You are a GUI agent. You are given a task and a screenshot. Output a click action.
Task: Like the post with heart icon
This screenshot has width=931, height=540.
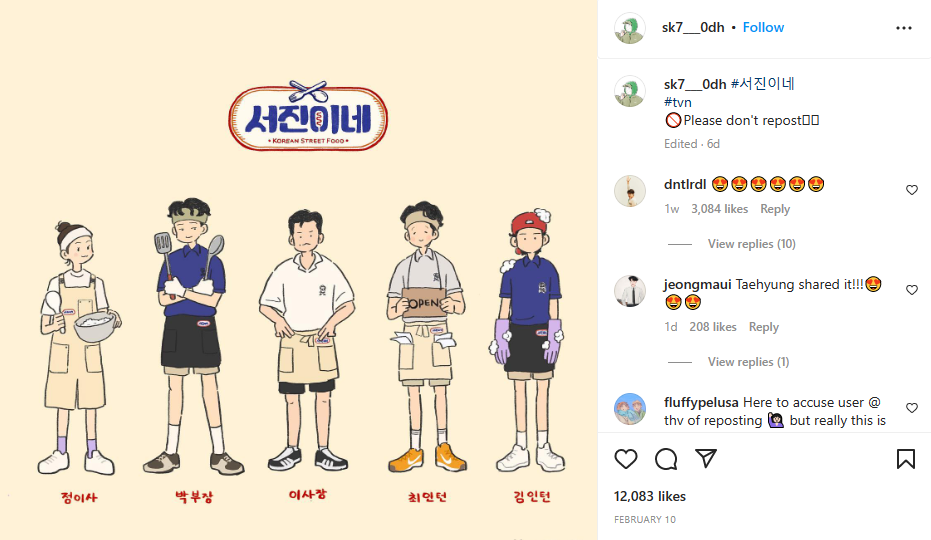pyautogui.click(x=626, y=459)
